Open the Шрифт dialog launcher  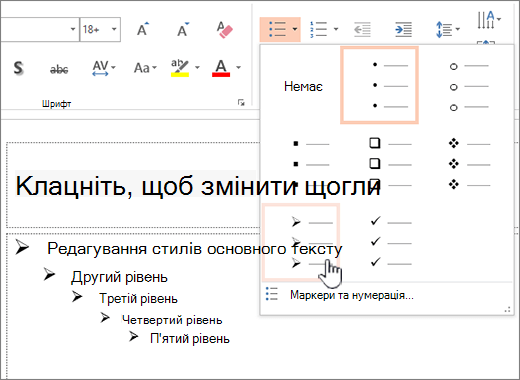(x=241, y=103)
